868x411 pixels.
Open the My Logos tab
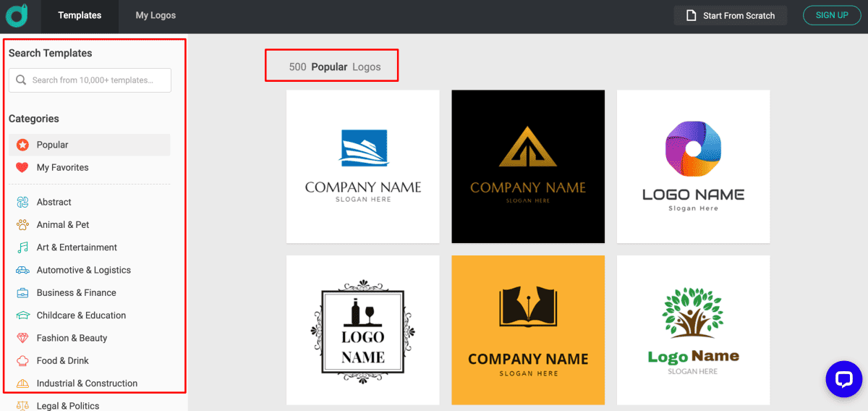(x=156, y=15)
